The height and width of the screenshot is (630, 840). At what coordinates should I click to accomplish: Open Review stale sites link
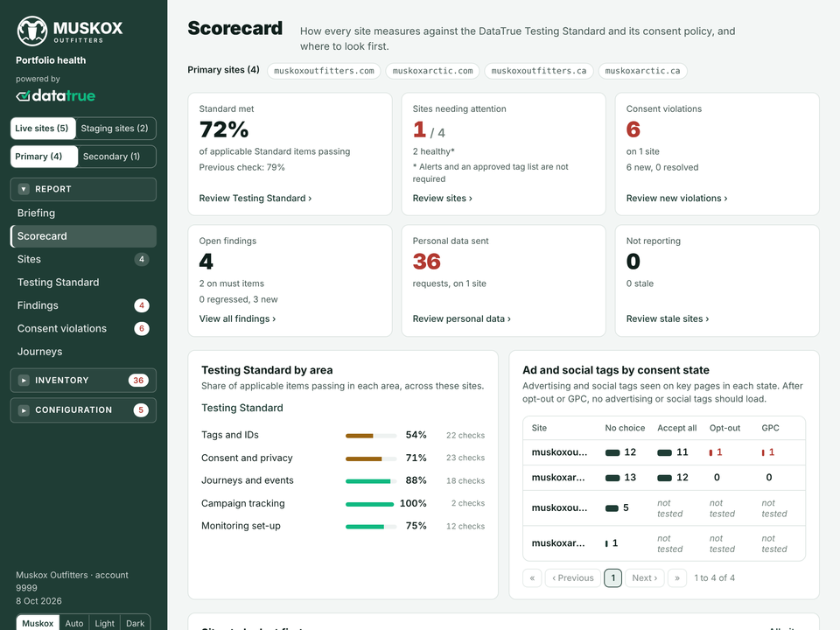(668, 318)
